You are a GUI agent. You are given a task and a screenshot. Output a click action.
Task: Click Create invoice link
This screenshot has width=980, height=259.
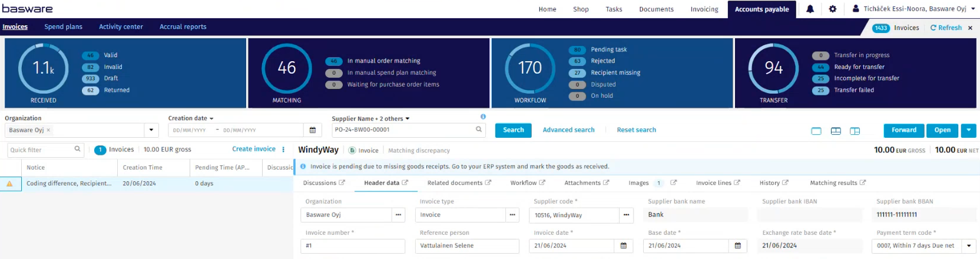254,150
